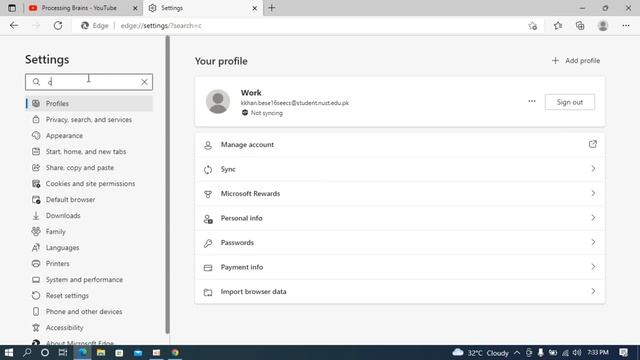Click the taskbar volume speaker icon
This screenshot has width=640, height=360.
pyautogui.click(x=576, y=352)
